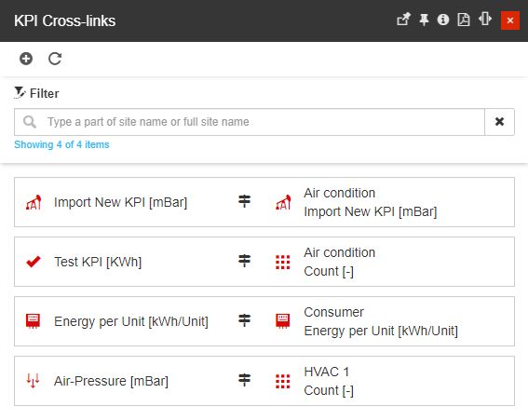Toggle the Filter section
The image size is (528, 420).
36,93
